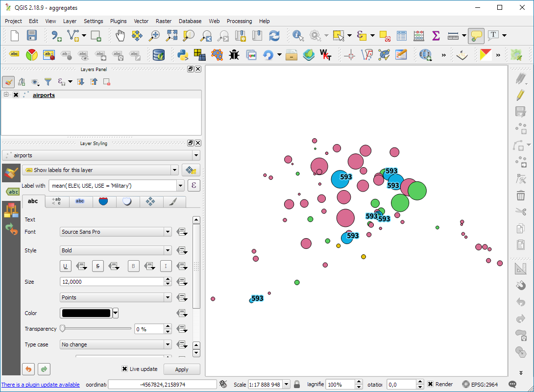
Task: Open the Processing menu
Action: [x=239, y=21]
